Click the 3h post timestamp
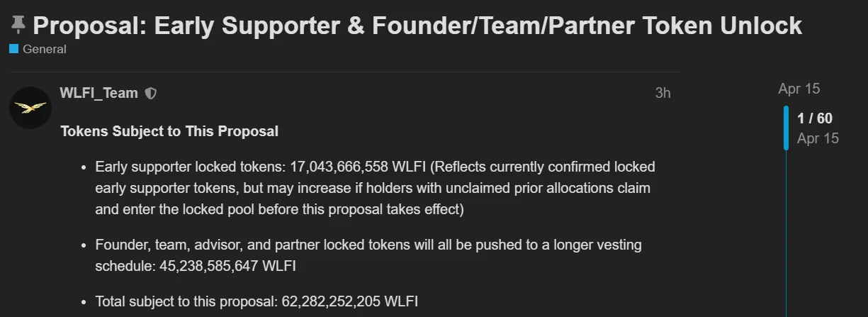Image resolution: width=868 pixels, height=317 pixels. pos(663,93)
